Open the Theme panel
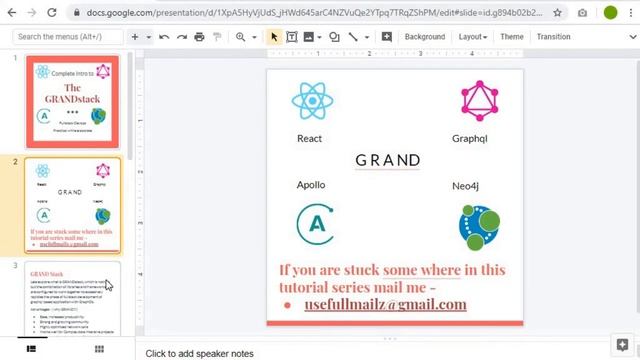 pyautogui.click(x=511, y=37)
